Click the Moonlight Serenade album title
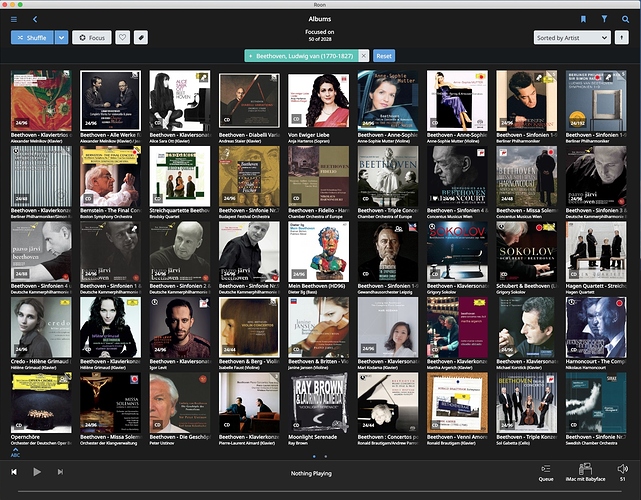The width and height of the screenshot is (641, 500). pyautogui.click(x=313, y=437)
